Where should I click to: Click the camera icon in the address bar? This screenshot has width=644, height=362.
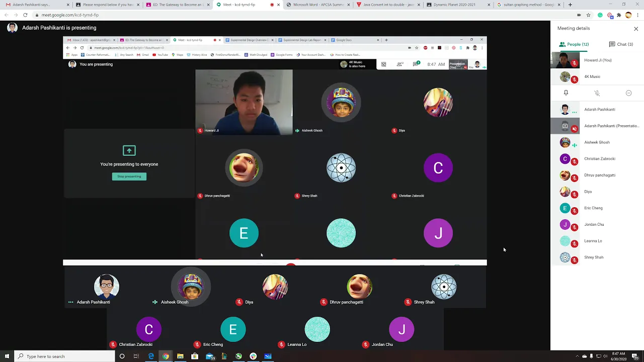point(579,15)
